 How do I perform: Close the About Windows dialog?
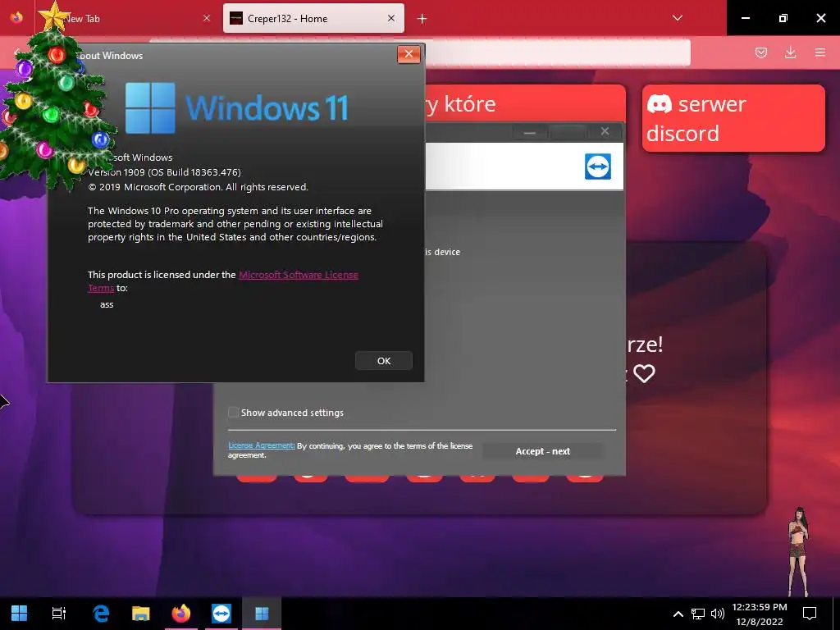pyautogui.click(x=409, y=54)
